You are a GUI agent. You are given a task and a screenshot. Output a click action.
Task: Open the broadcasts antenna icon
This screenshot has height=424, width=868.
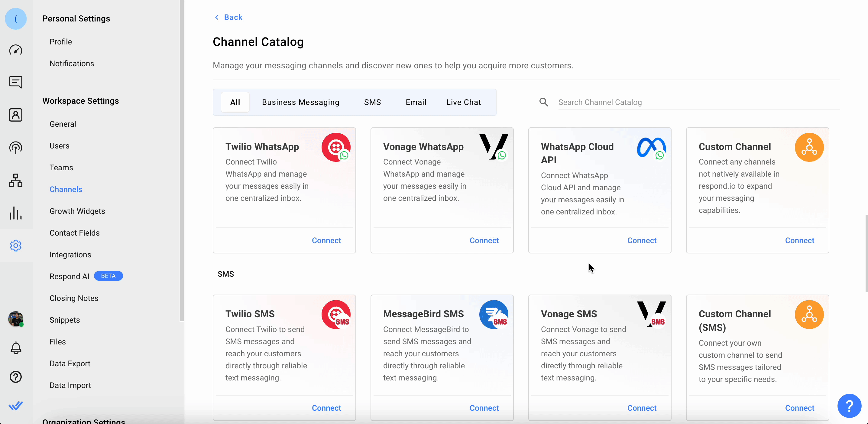(x=15, y=147)
